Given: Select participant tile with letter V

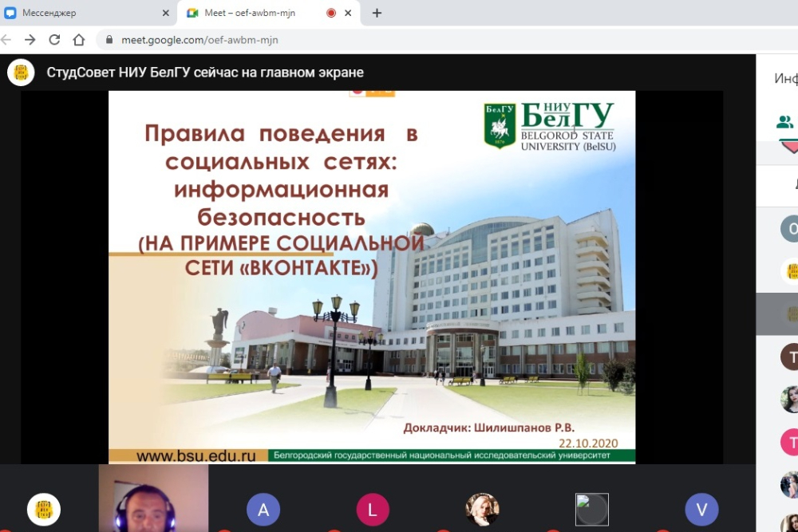Looking at the screenshot, I should click(x=701, y=509).
